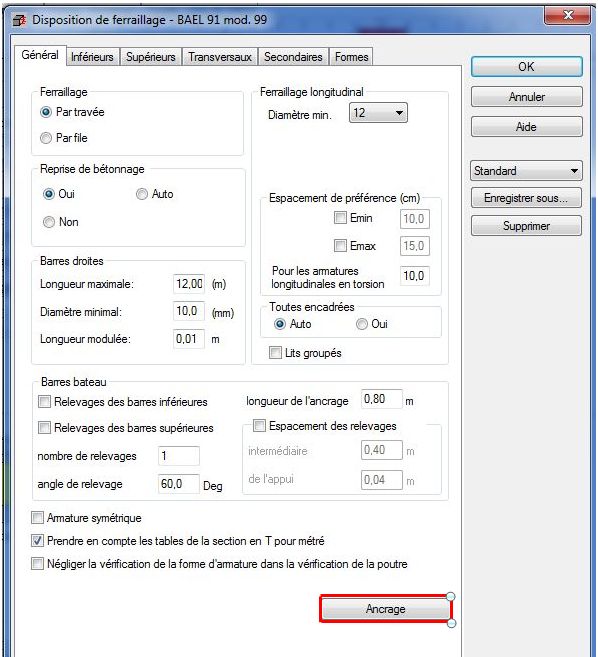The width and height of the screenshot is (598, 657).
Task: Open the Standard template dropdown
Action: [x=526, y=171]
